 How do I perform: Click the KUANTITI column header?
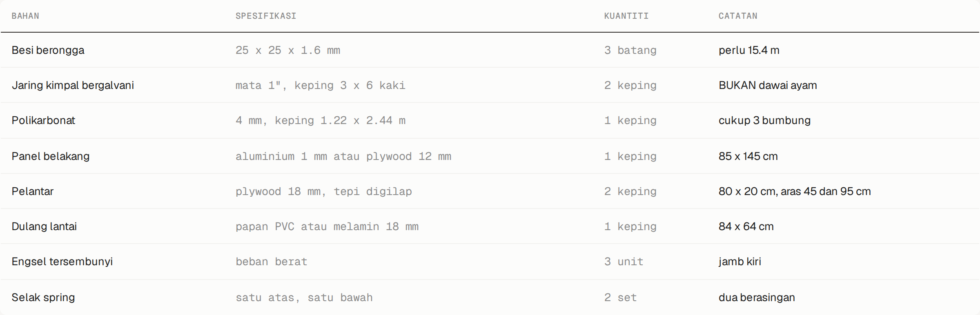(626, 16)
